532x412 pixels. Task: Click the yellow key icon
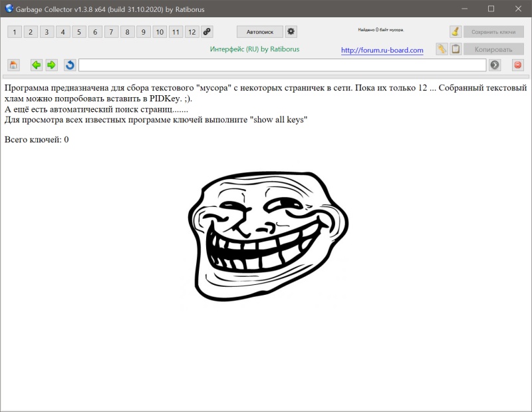(442, 49)
